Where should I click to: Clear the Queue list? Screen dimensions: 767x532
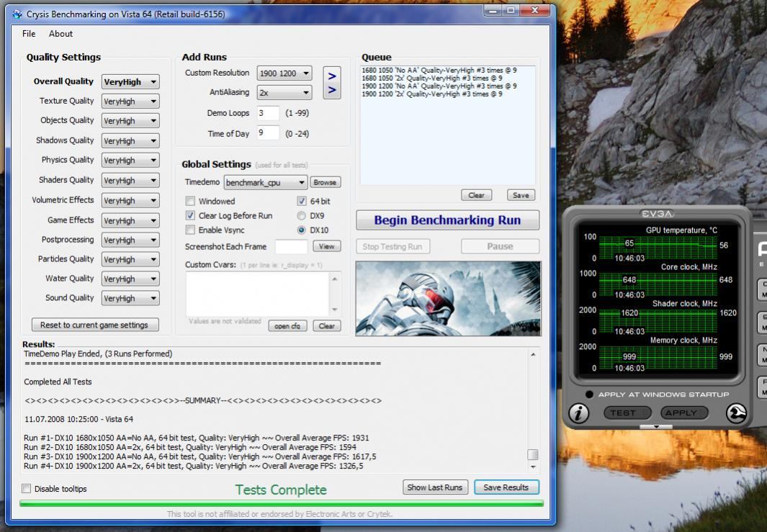(477, 195)
